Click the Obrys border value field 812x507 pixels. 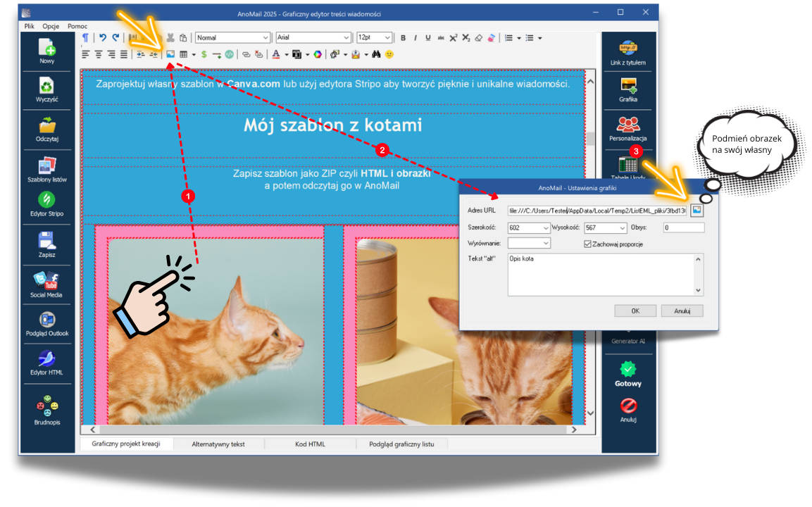click(x=684, y=228)
